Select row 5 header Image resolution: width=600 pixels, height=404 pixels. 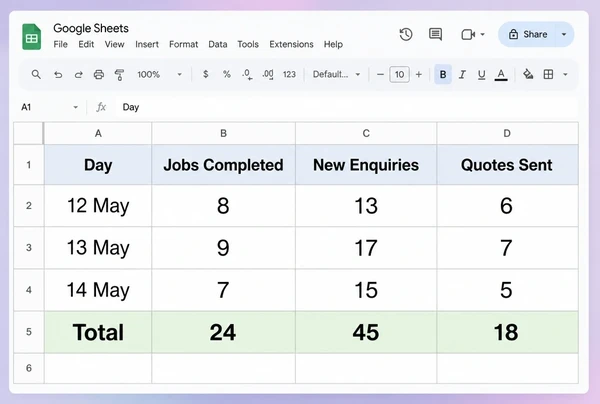pyautogui.click(x=29, y=332)
